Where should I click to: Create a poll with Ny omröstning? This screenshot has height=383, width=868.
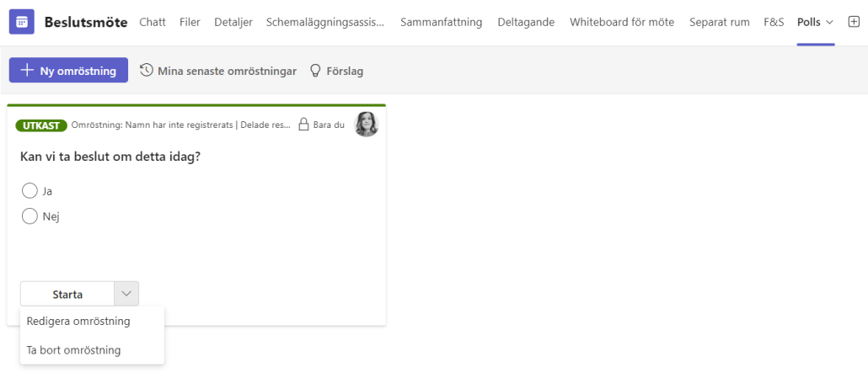(x=68, y=70)
